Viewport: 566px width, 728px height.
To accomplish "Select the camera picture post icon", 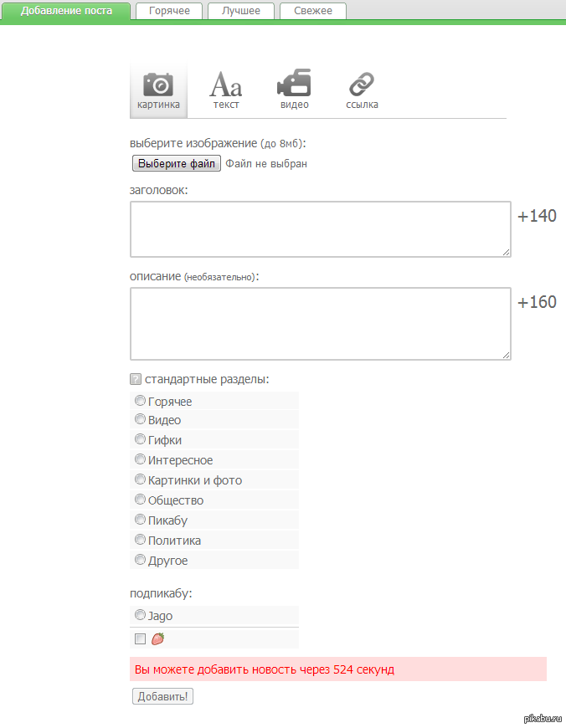I will click(x=158, y=85).
